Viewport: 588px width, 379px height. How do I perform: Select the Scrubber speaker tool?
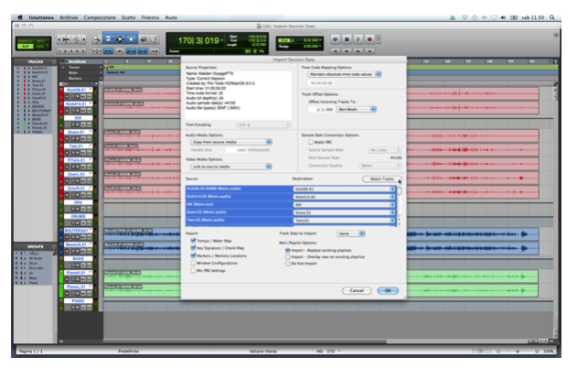(x=144, y=39)
